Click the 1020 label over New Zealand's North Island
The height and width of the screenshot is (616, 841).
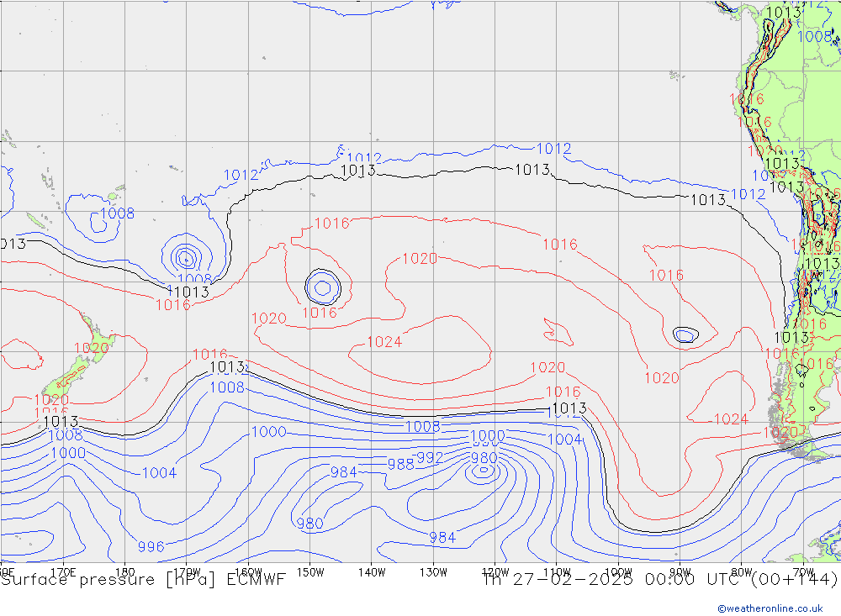pyautogui.click(x=91, y=349)
